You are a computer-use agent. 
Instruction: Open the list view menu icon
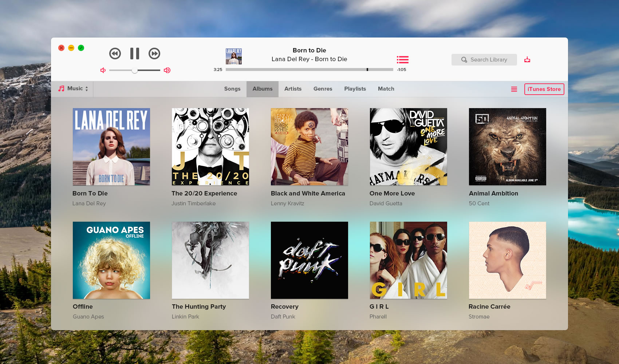point(514,89)
